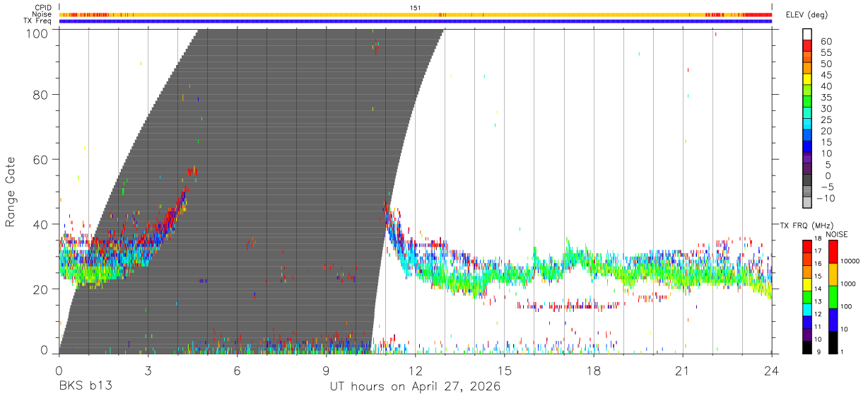Select the white top cap of elevation colorbar
868x401 pixels.
click(808, 35)
